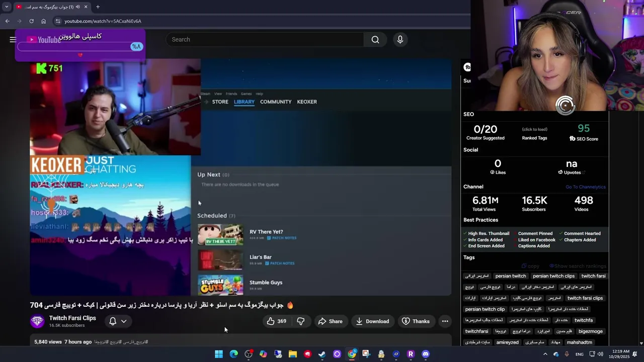Select the 'mahshadtm' tag
The height and width of the screenshot is (362, 644).
tap(579, 342)
